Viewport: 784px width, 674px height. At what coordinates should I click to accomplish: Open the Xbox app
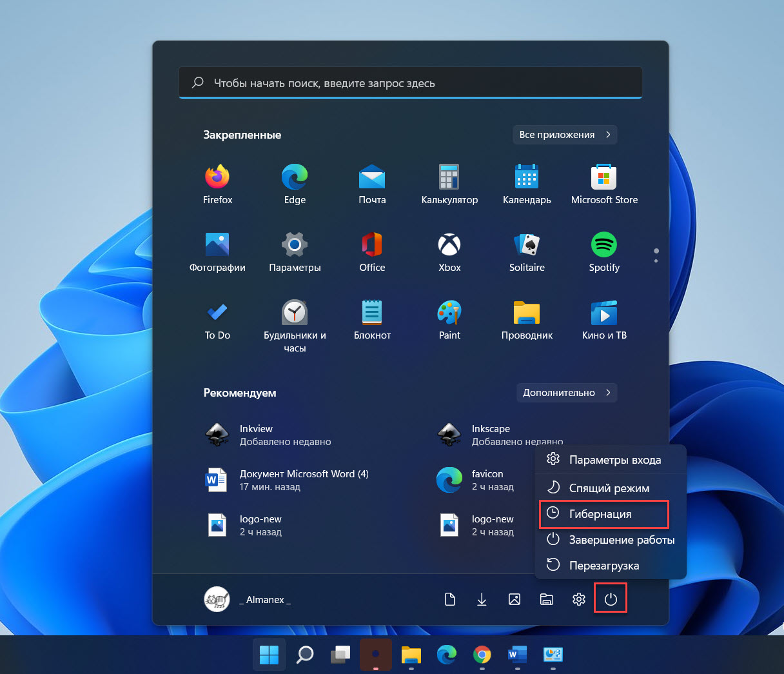449,253
